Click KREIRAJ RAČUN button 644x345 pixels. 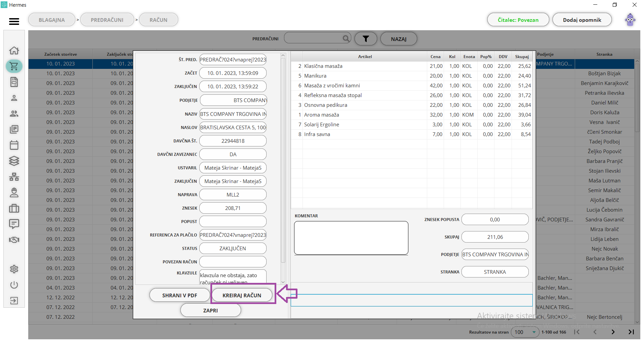(x=242, y=295)
